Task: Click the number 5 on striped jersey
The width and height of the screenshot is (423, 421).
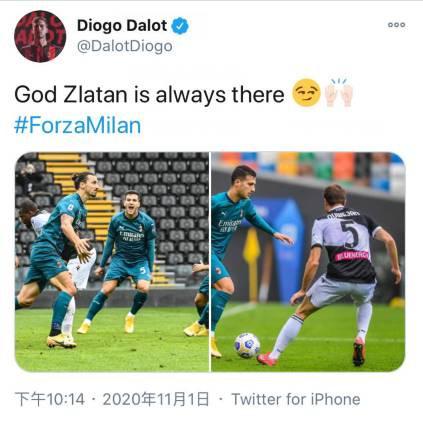Action: pyautogui.click(x=350, y=234)
